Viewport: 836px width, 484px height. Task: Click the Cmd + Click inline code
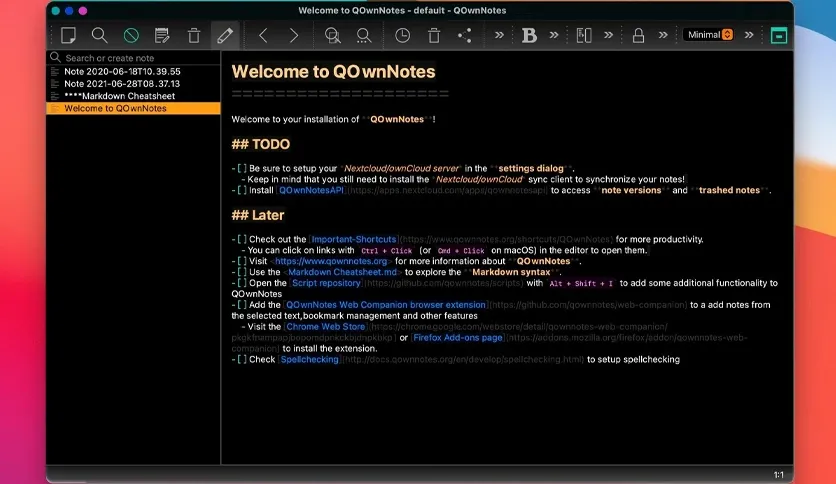tap(461, 251)
